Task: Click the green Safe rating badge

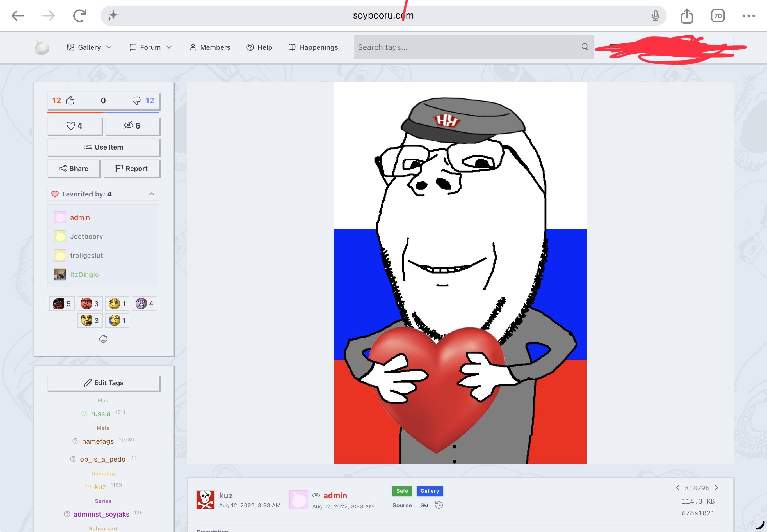Action: coord(402,491)
